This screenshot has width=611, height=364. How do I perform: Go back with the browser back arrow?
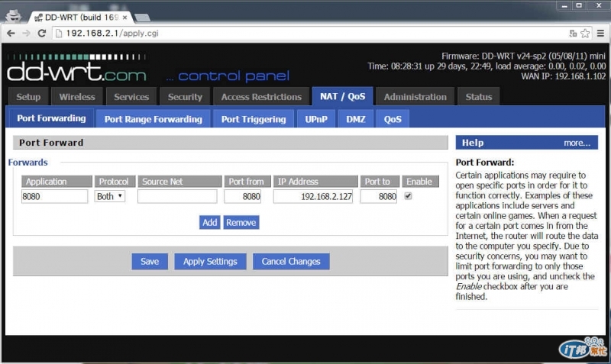[11, 34]
